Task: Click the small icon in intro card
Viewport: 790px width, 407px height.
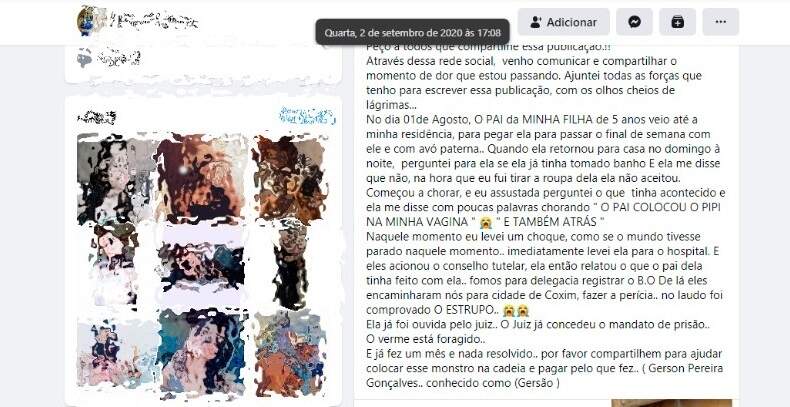Action: click(85, 58)
